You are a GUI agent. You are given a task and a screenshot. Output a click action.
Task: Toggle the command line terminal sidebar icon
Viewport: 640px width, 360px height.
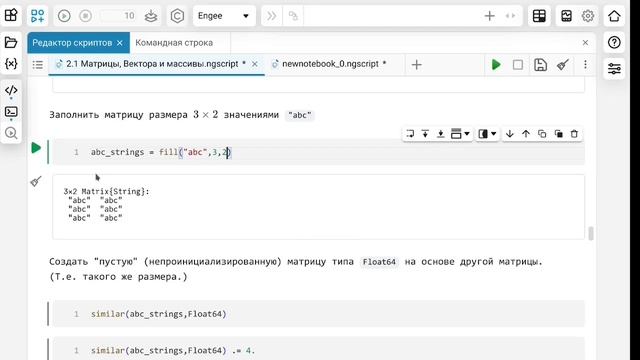pos(11,111)
